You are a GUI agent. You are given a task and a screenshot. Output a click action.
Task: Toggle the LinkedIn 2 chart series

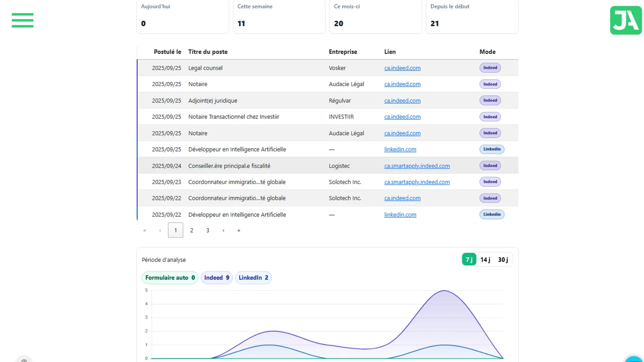253,278
